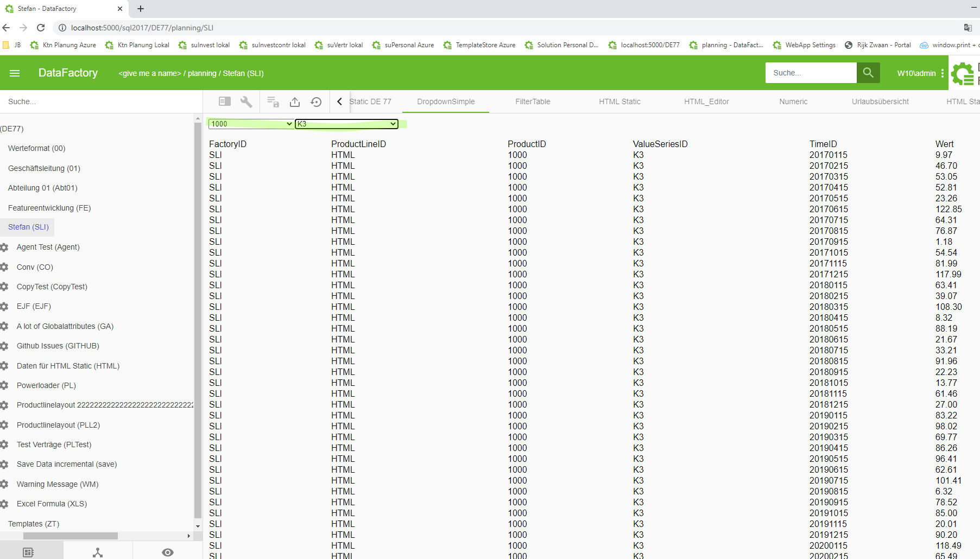
Task: Select the component grid view at bottom-left
Action: point(29,552)
